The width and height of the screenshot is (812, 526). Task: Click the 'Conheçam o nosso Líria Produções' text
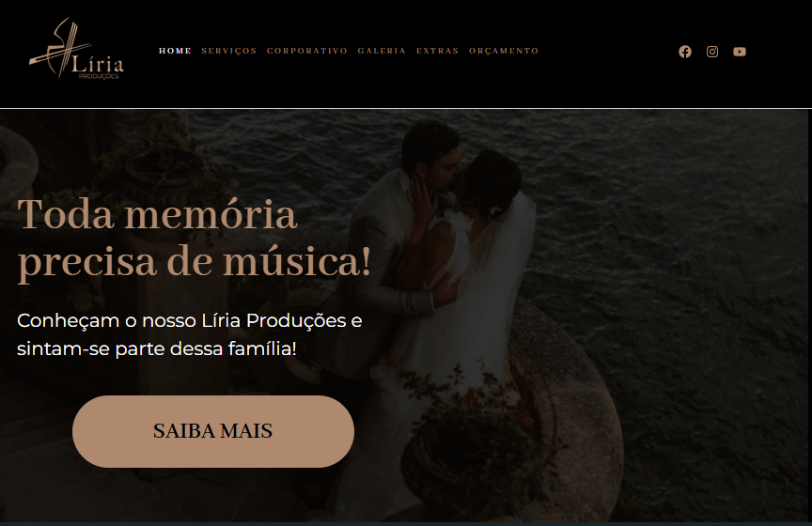pos(189,321)
